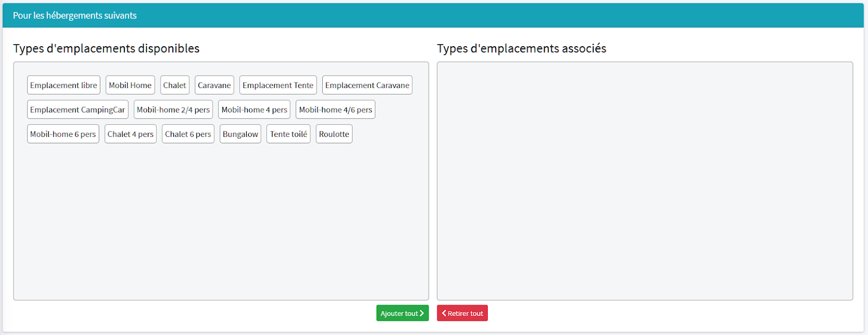Screen dimensions: 868x335
Task: Choose the Chalet tag
Action: coord(175,85)
